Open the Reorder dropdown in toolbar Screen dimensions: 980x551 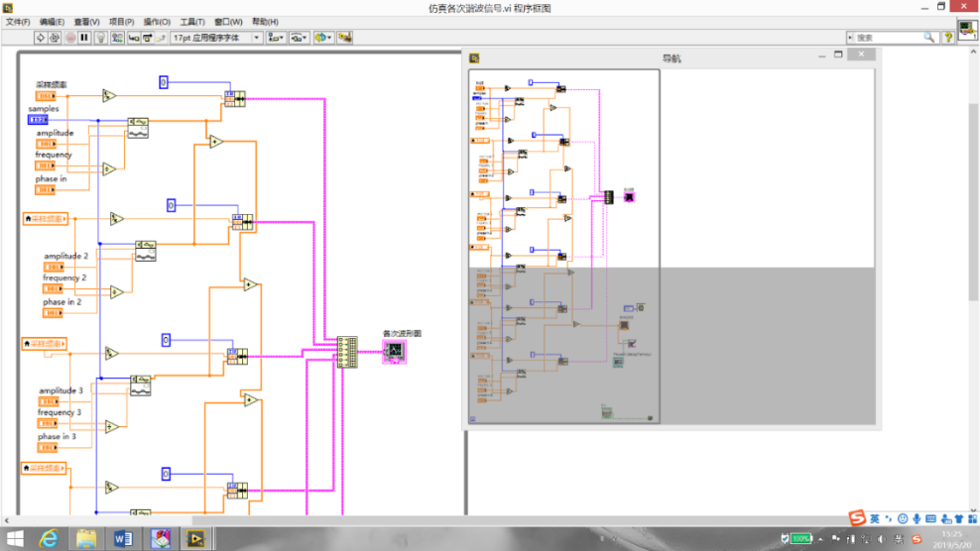323,38
